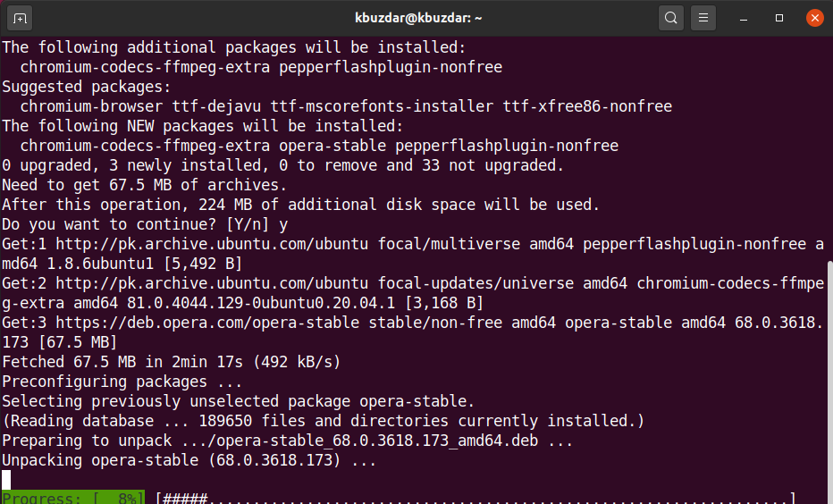Click the Fetched 67.5 MB line
The image size is (833, 504).
point(171,362)
